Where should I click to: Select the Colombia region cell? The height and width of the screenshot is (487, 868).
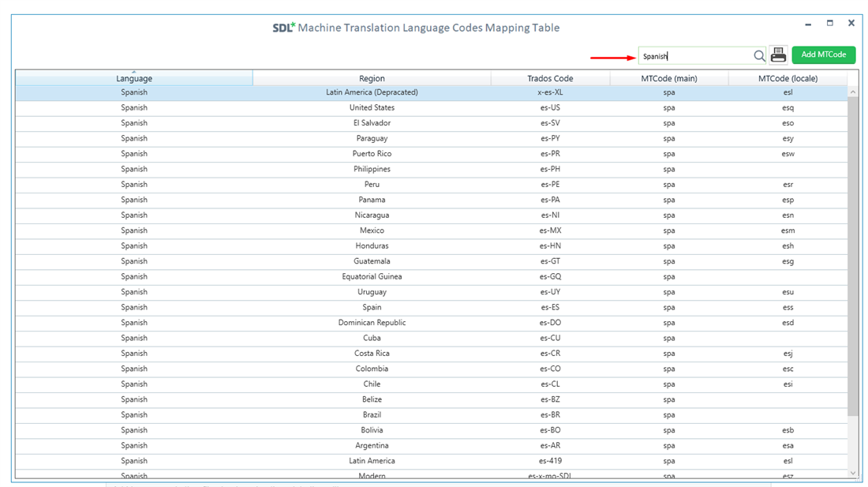[x=372, y=369]
